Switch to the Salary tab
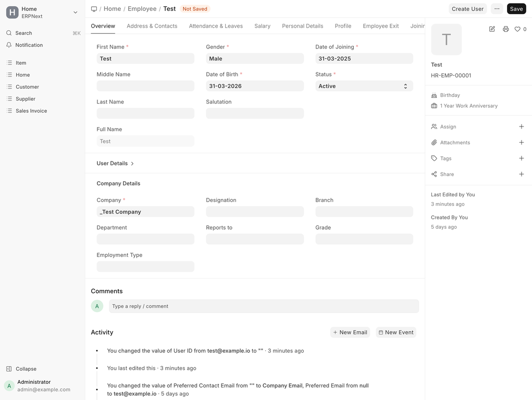532x400 pixels. point(262,26)
